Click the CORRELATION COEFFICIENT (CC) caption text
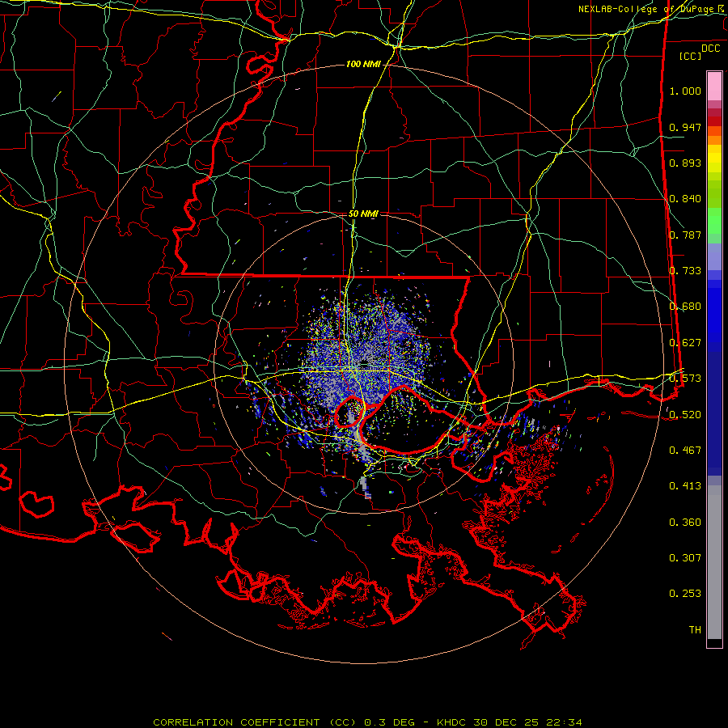This screenshot has height=728, width=728. (x=255, y=722)
